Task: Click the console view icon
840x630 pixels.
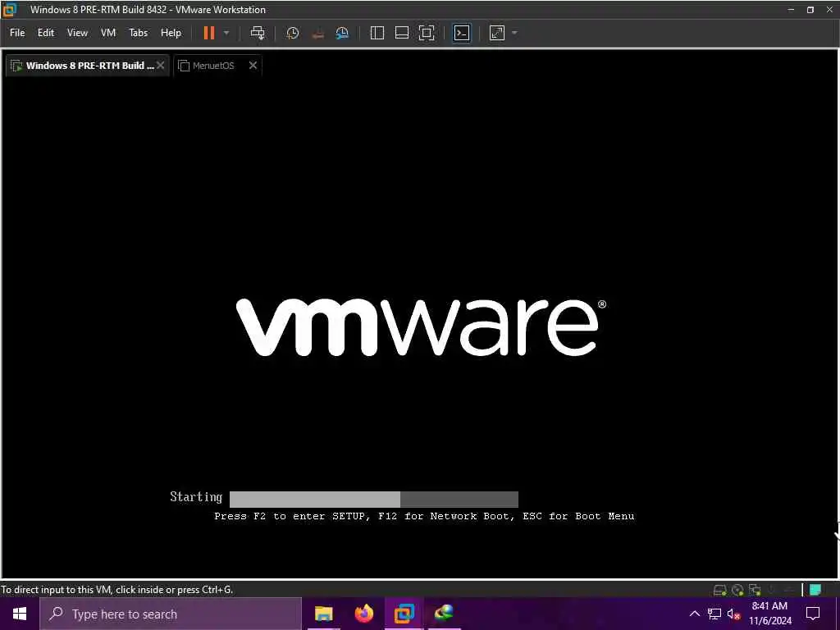Action: (462, 33)
